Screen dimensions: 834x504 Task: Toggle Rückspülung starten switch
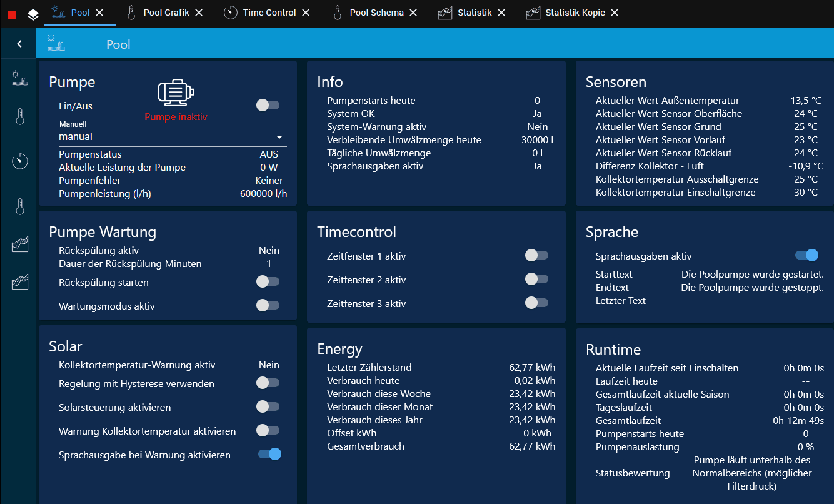(268, 281)
